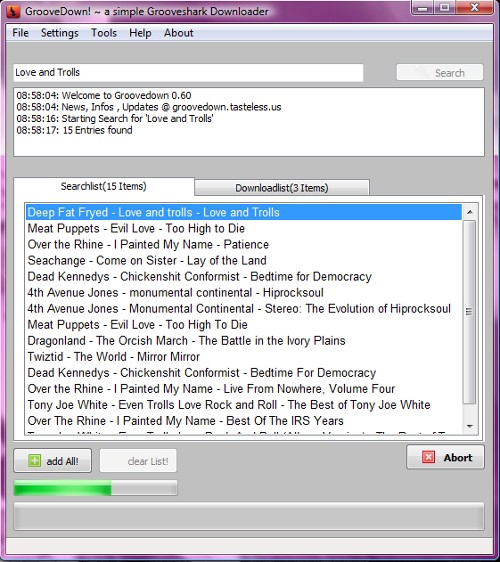
Task: Click the Search button
Action: coord(440,72)
